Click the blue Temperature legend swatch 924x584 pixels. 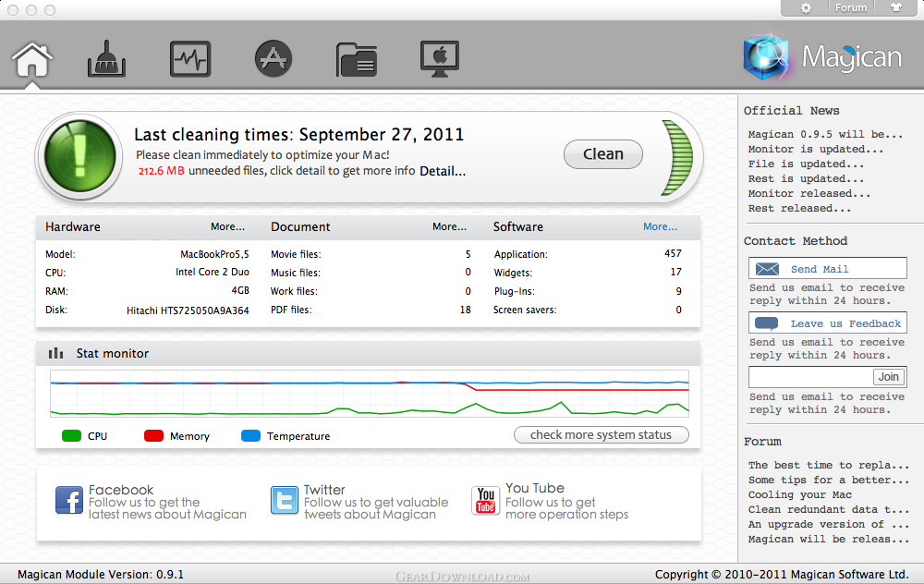tap(250, 436)
